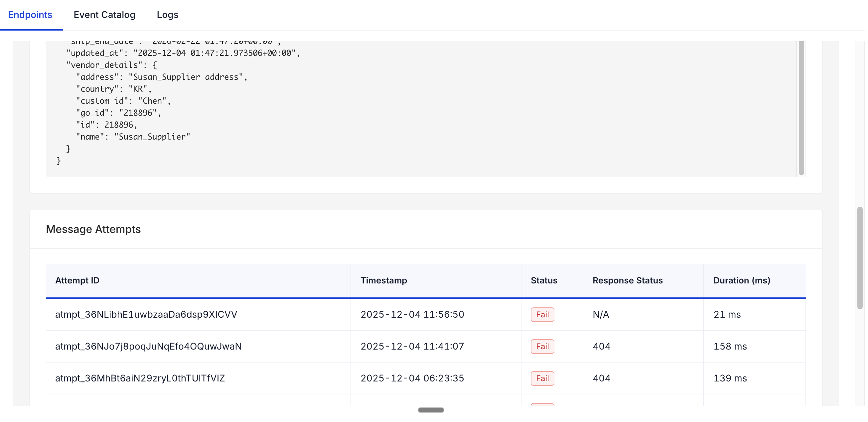
Task: Sort by the Timestamp column header
Action: [384, 280]
